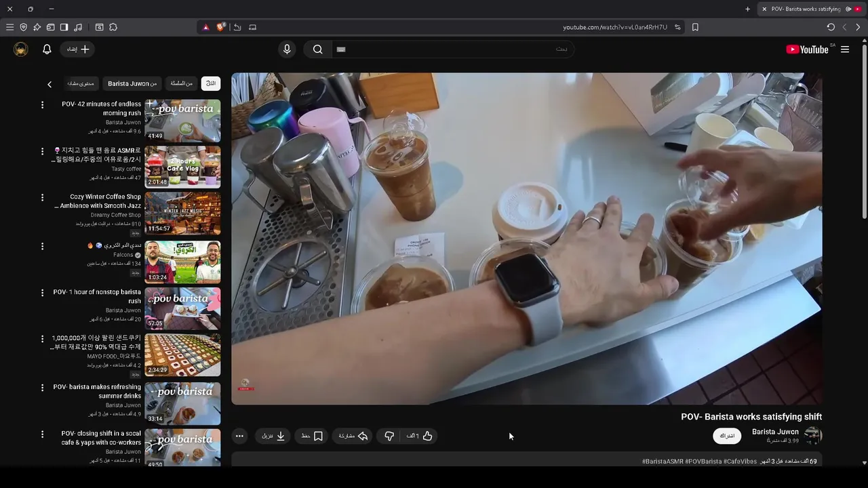
Task: Open options for Falcons video
Action: pyautogui.click(x=42, y=246)
